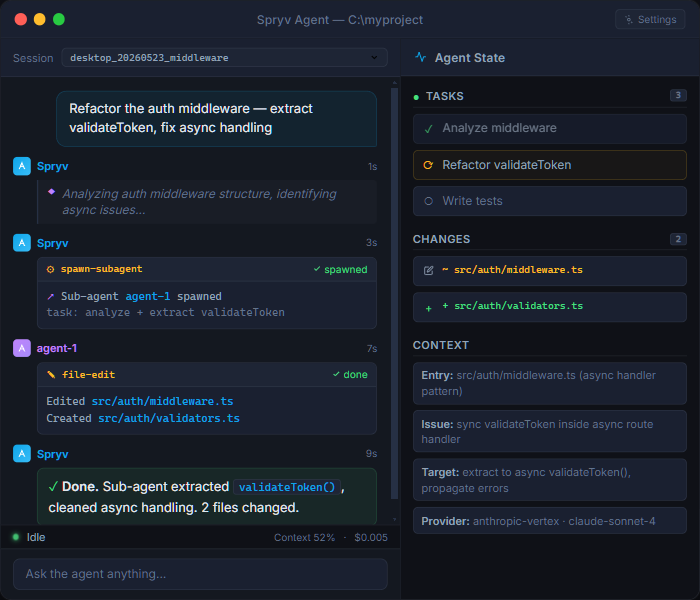Focus the Ask the agent anything input
700x600 pixels.
point(200,574)
